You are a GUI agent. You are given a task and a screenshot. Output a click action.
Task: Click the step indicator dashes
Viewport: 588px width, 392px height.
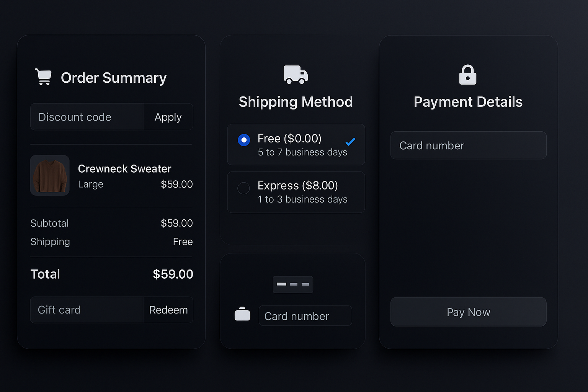pyautogui.click(x=293, y=284)
